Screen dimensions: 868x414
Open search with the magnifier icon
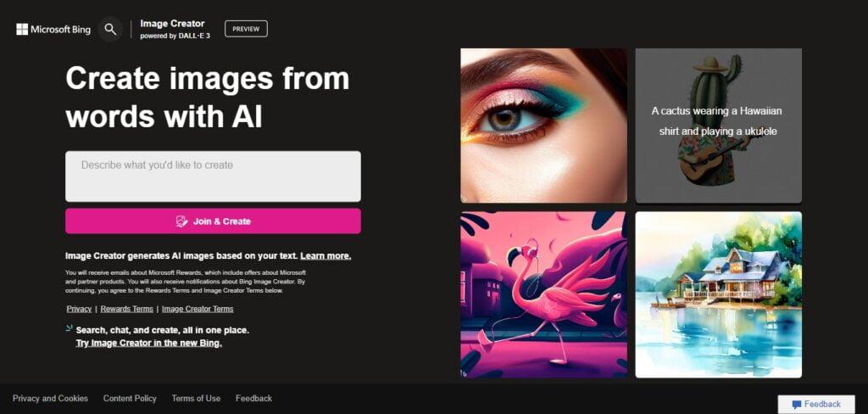[111, 30]
